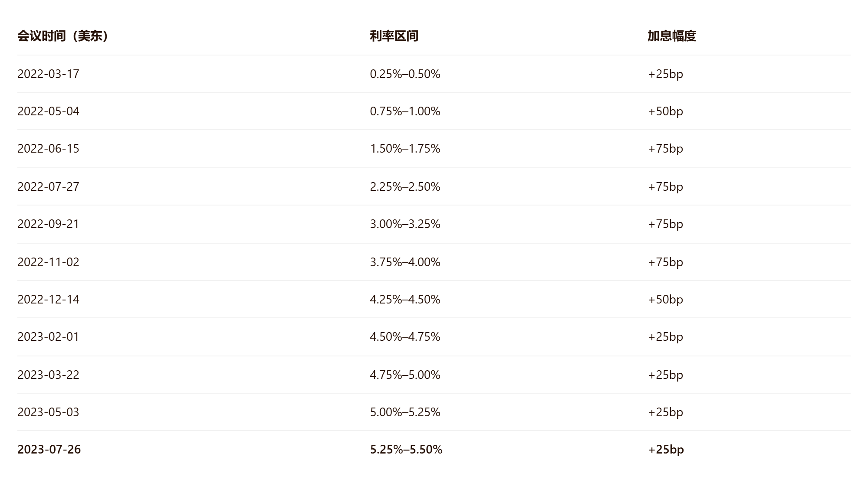Viewport: 868px width, 483px height.
Task: Click the bold 5.25%–5.50% rate range
Action: coord(406,450)
